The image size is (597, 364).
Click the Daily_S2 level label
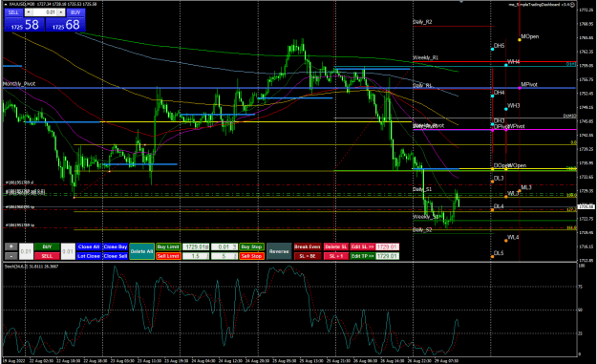422,230
